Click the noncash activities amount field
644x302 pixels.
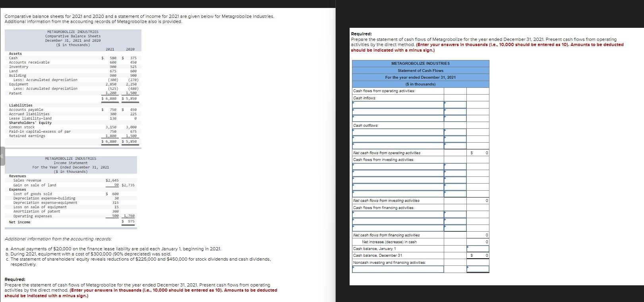pos(478,269)
